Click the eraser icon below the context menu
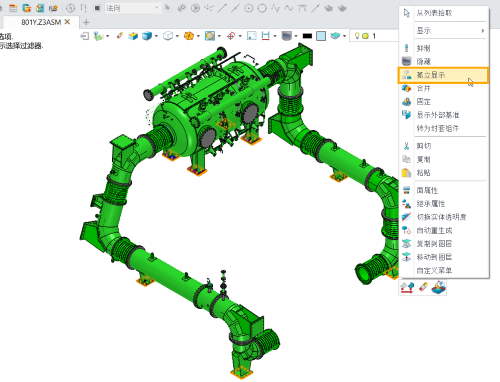 tap(423, 287)
